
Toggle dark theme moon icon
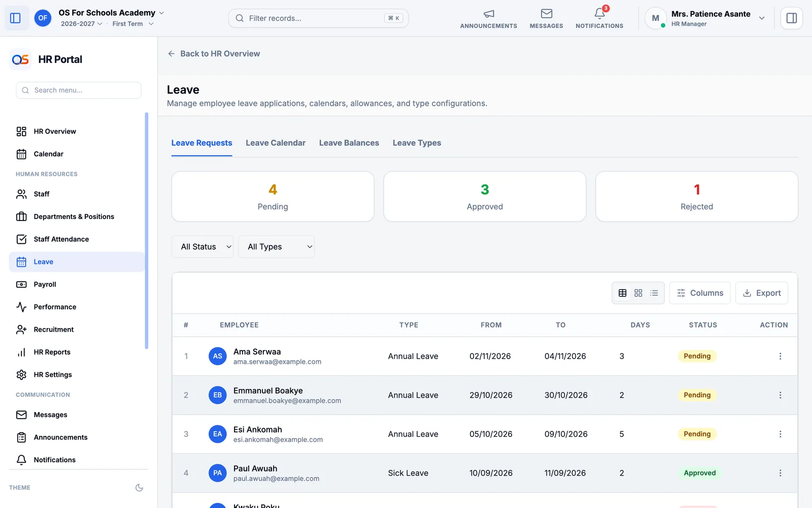[x=139, y=488]
